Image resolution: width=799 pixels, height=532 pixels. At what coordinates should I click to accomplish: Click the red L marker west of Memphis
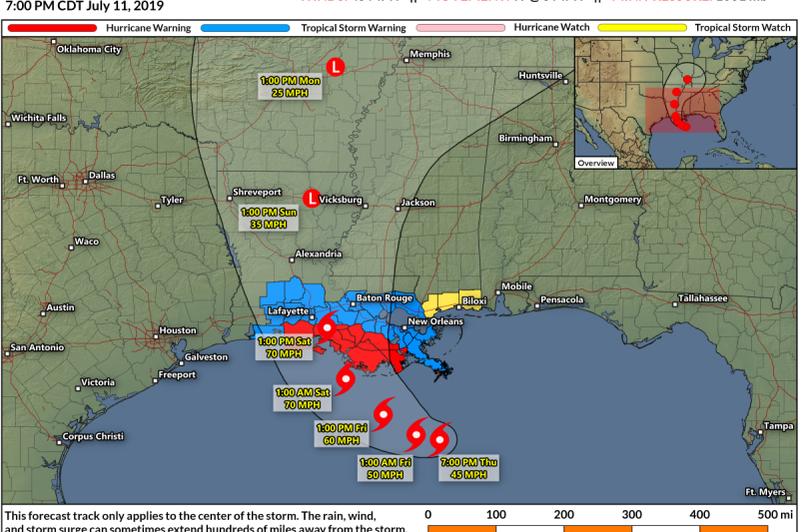(x=336, y=67)
